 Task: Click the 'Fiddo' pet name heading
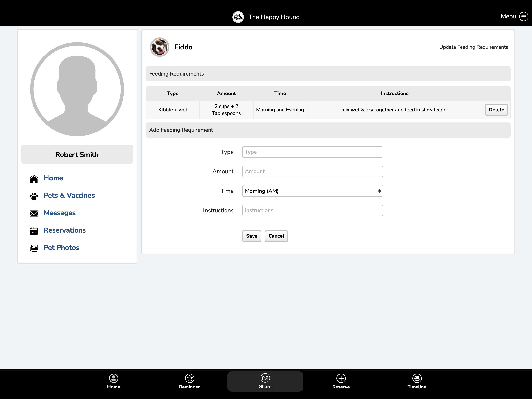183,47
